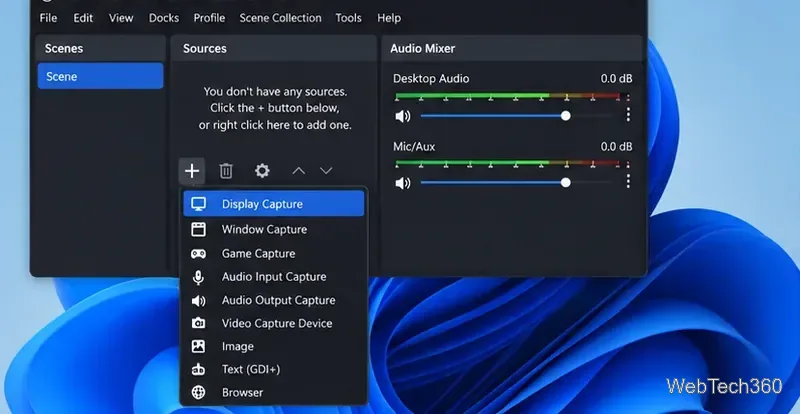Click the camera icon beside Video Capture Device

pos(198,323)
